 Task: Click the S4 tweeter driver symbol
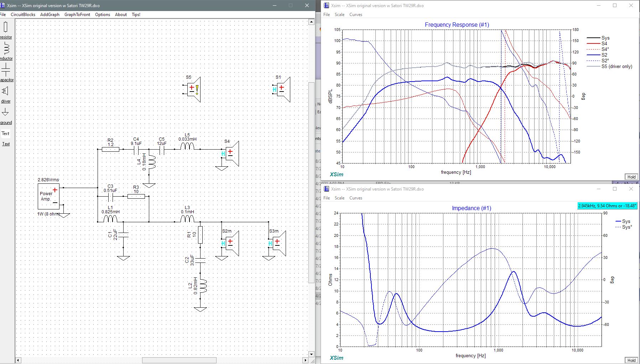230,154
